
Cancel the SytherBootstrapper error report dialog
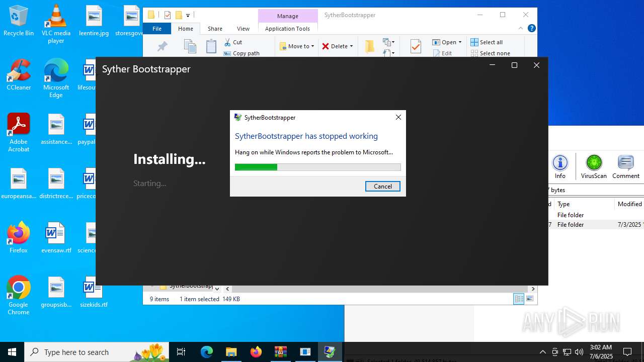click(x=382, y=186)
